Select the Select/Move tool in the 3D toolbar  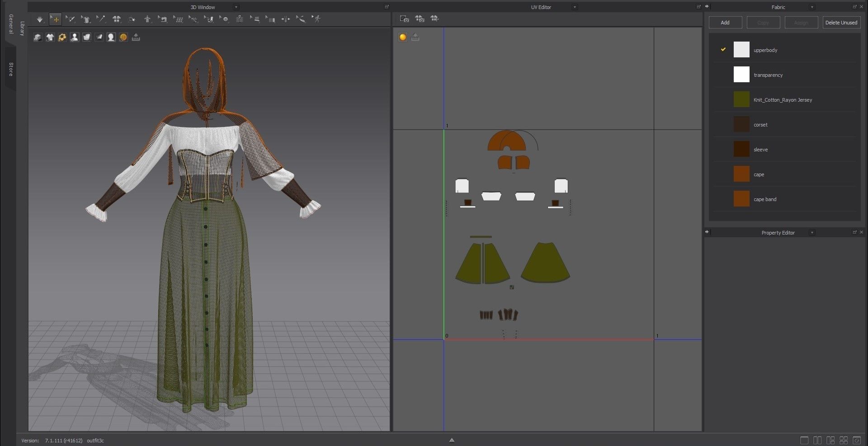tap(55, 19)
